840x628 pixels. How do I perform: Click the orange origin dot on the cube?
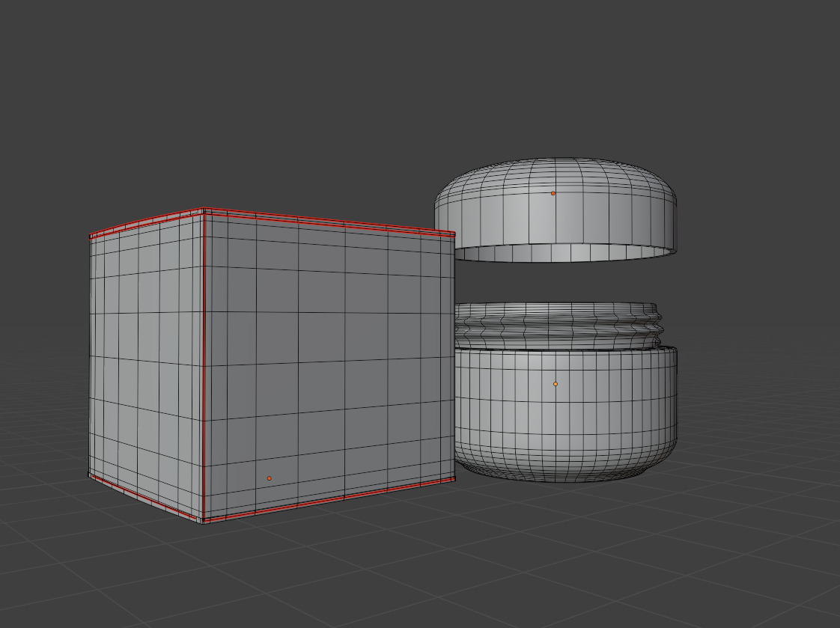(x=269, y=478)
